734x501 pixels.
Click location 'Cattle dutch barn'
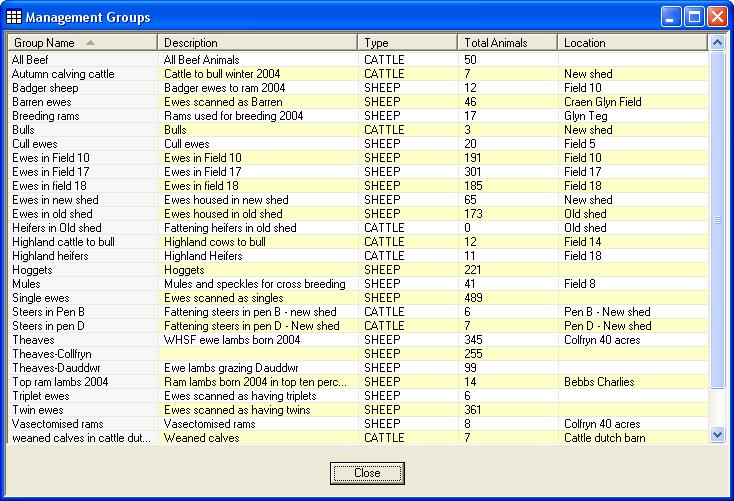(x=605, y=438)
